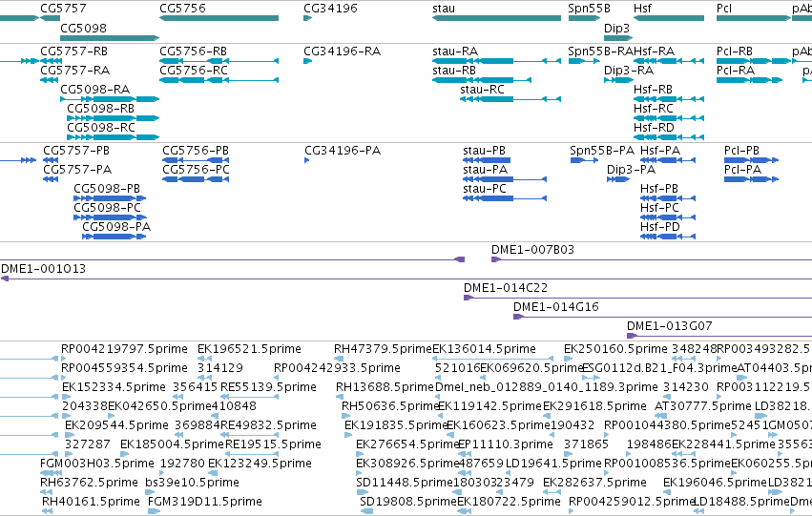The height and width of the screenshot is (516, 812).
Task: Select the CG34196 gene label
Action: tap(330, 9)
